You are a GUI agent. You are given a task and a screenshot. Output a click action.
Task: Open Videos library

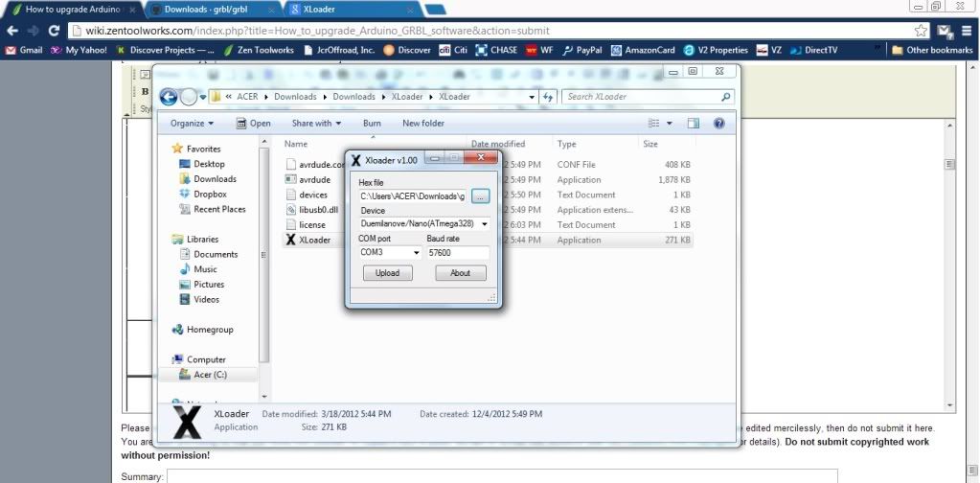pyautogui.click(x=206, y=299)
